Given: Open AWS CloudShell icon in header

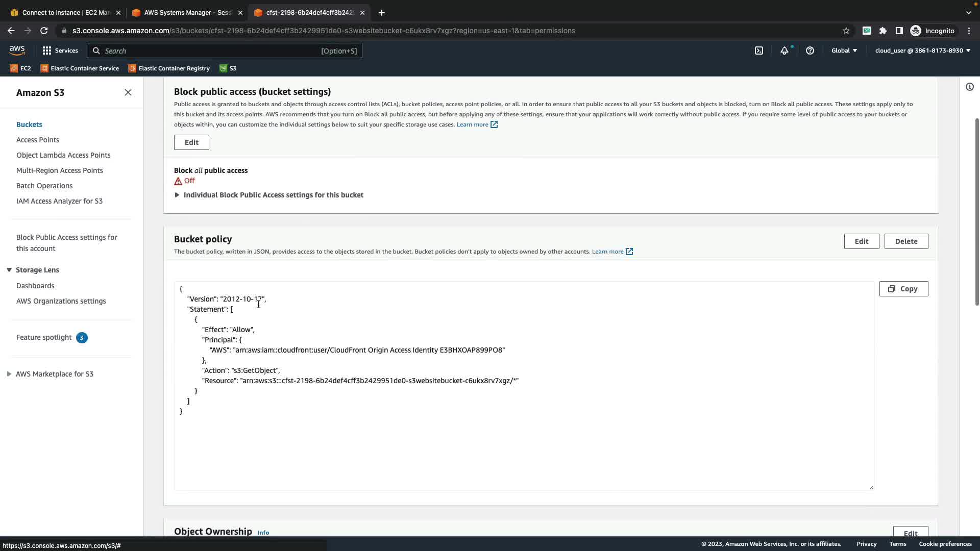Looking at the screenshot, I should pyautogui.click(x=759, y=51).
